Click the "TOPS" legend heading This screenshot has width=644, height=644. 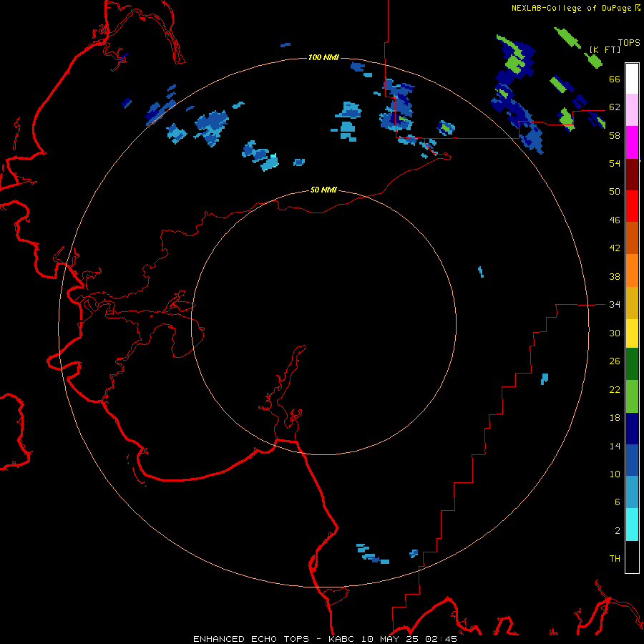[629, 43]
